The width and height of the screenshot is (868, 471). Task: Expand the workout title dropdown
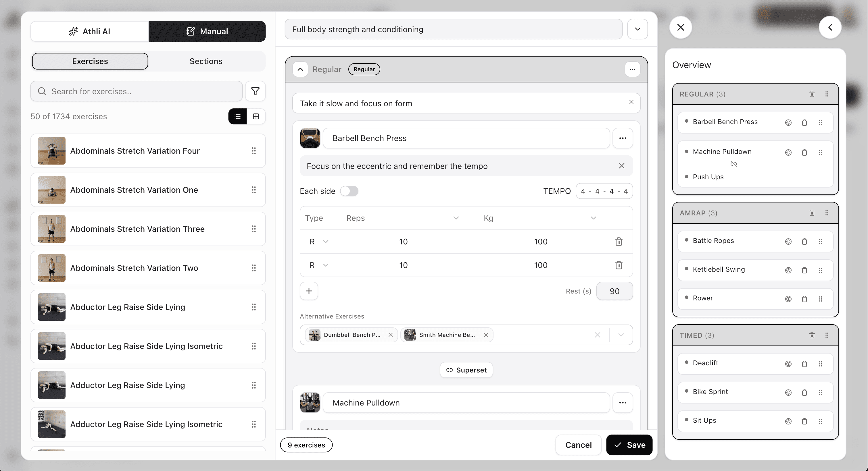(637, 29)
